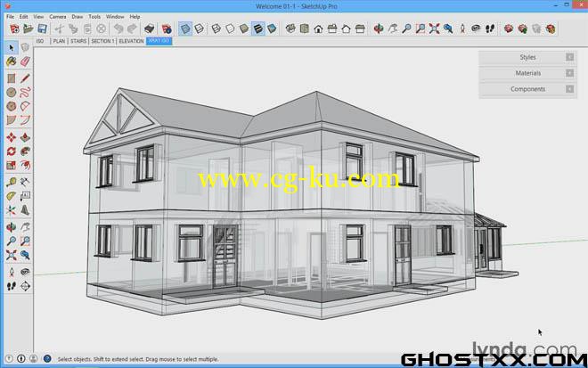588x368 pixels.
Task: Enable Hidden Line face style
Action: [x=230, y=29]
